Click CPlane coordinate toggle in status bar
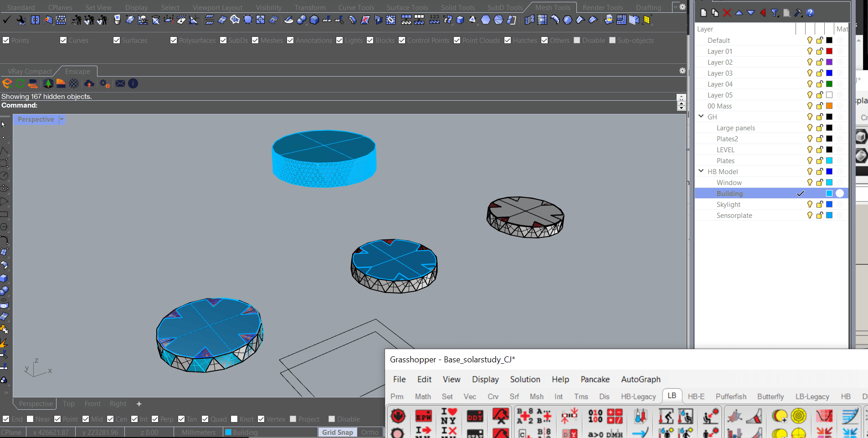Image resolution: width=868 pixels, height=438 pixels. [12, 432]
